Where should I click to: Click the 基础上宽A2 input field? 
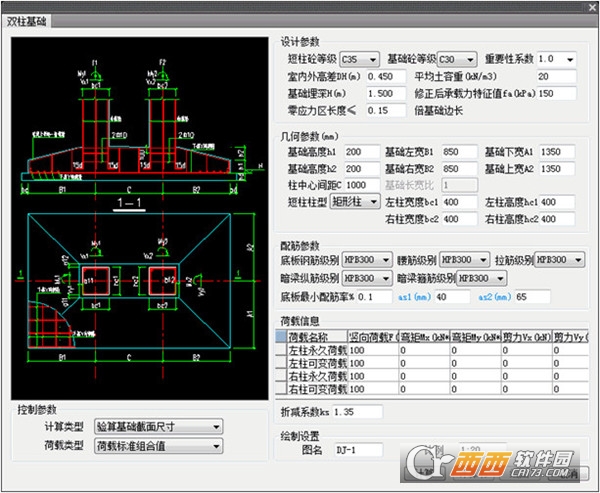[557, 169]
